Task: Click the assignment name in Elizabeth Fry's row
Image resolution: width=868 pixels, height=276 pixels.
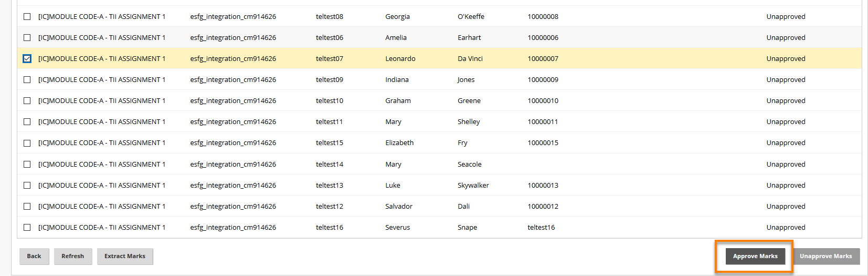Action: (x=102, y=143)
